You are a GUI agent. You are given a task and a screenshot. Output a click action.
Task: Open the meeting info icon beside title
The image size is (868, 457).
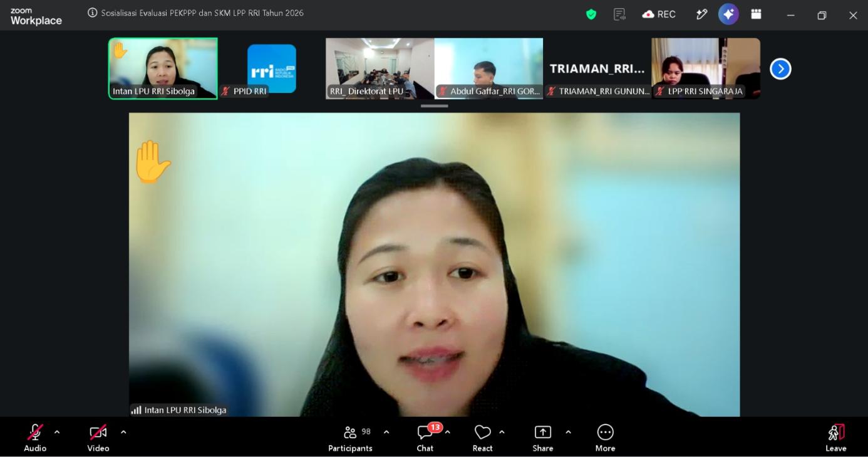[93, 13]
